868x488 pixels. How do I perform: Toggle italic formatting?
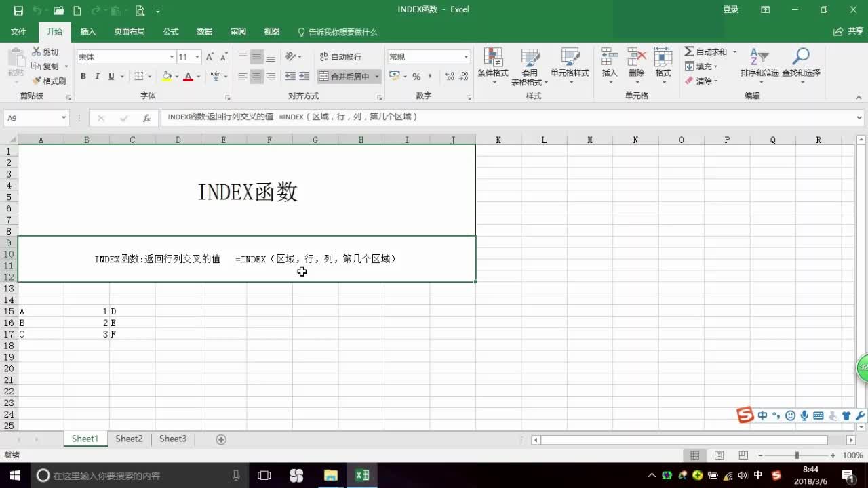pyautogui.click(x=96, y=76)
